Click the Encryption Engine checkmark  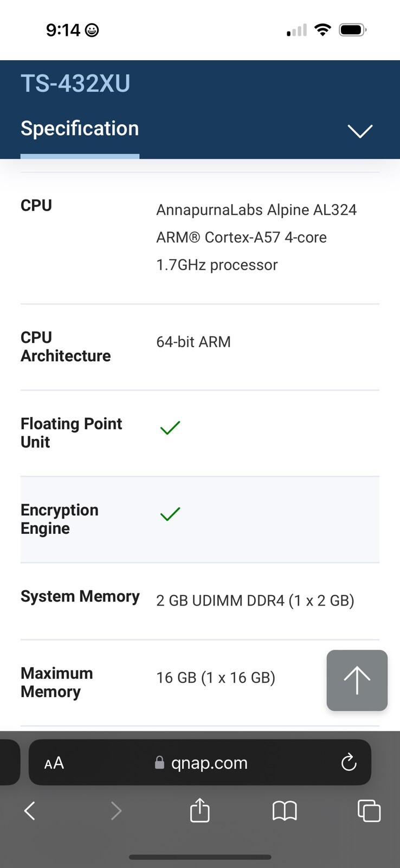click(170, 514)
